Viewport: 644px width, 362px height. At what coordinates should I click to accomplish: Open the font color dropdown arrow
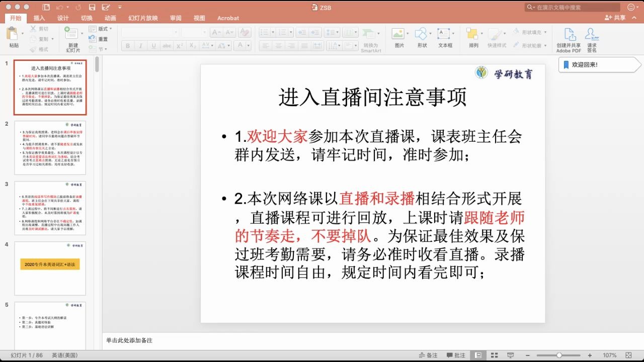pyautogui.click(x=249, y=46)
